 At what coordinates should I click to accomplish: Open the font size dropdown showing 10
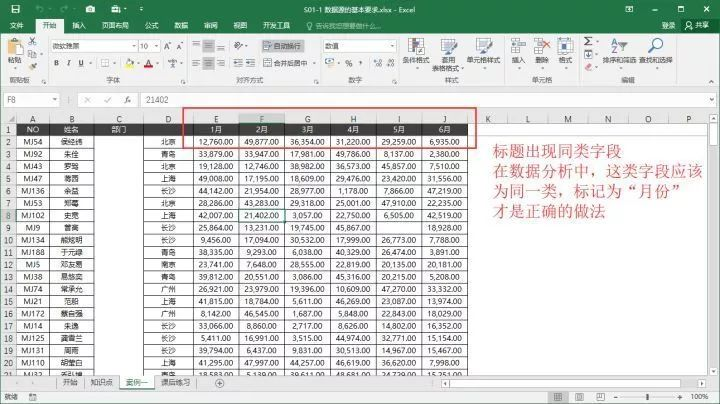click(157, 46)
